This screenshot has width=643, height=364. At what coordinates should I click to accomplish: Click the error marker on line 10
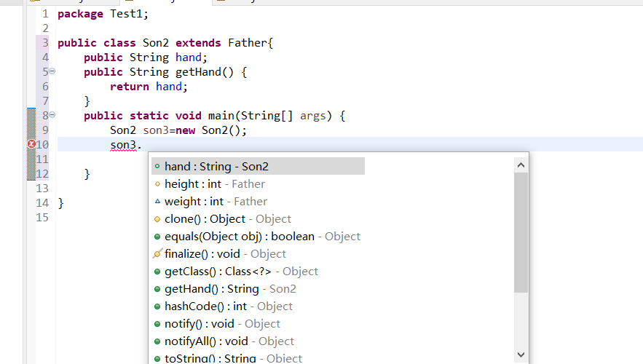(31, 144)
